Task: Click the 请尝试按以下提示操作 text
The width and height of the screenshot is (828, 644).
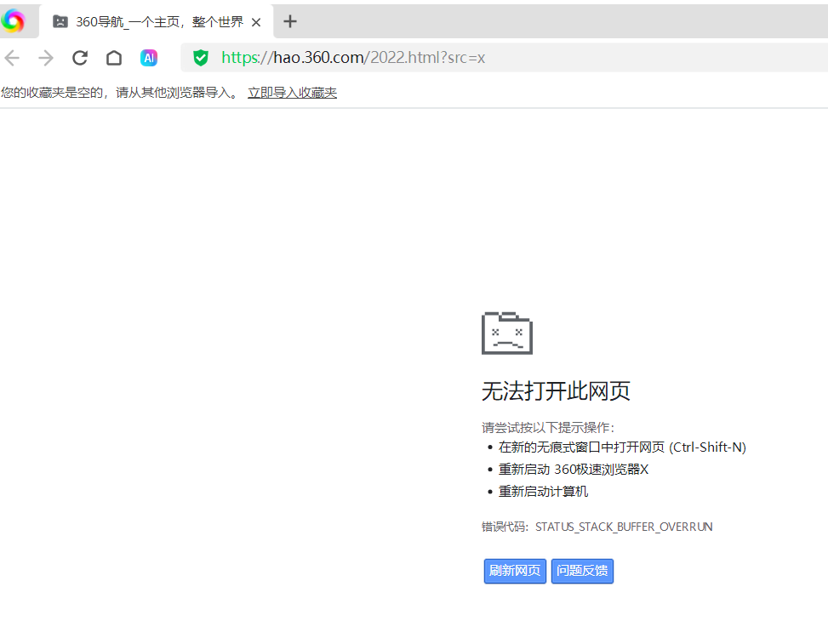Action: pos(547,428)
